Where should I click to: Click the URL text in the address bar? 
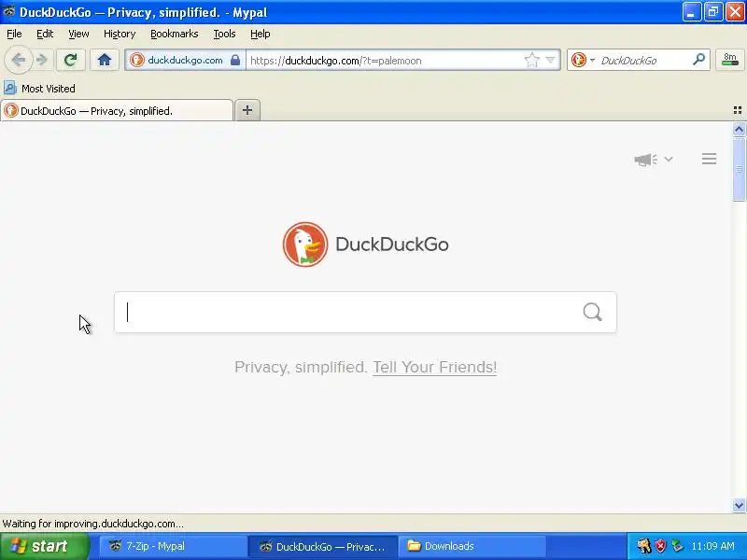point(336,61)
